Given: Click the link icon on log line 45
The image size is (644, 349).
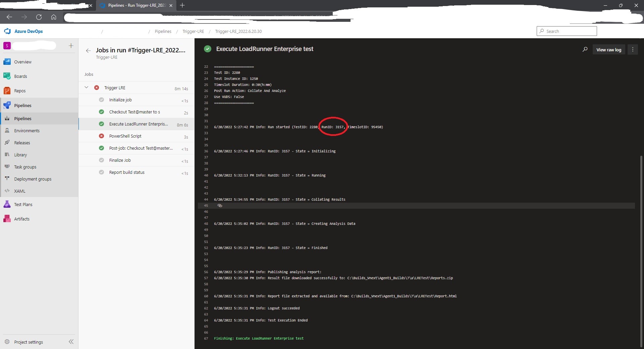Looking at the screenshot, I should [x=220, y=206].
